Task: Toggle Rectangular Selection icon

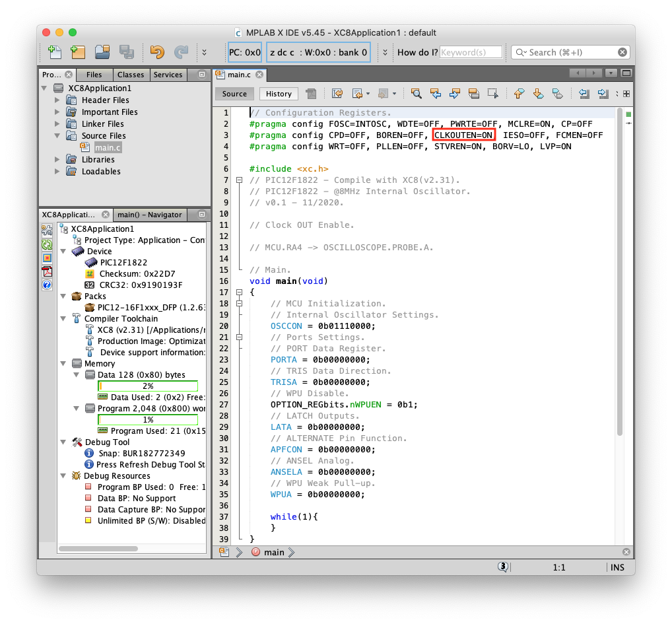Action: [493, 93]
